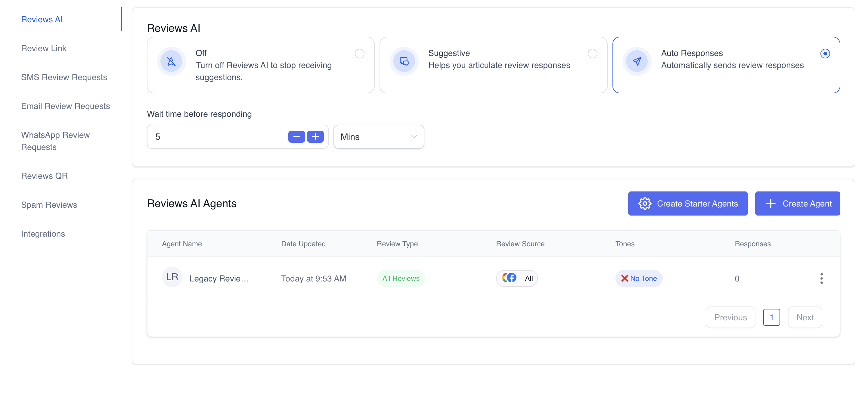Image resolution: width=868 pixels, height=410 pixels.
Task: Click the All Reviews type badge
Action: 401,279
